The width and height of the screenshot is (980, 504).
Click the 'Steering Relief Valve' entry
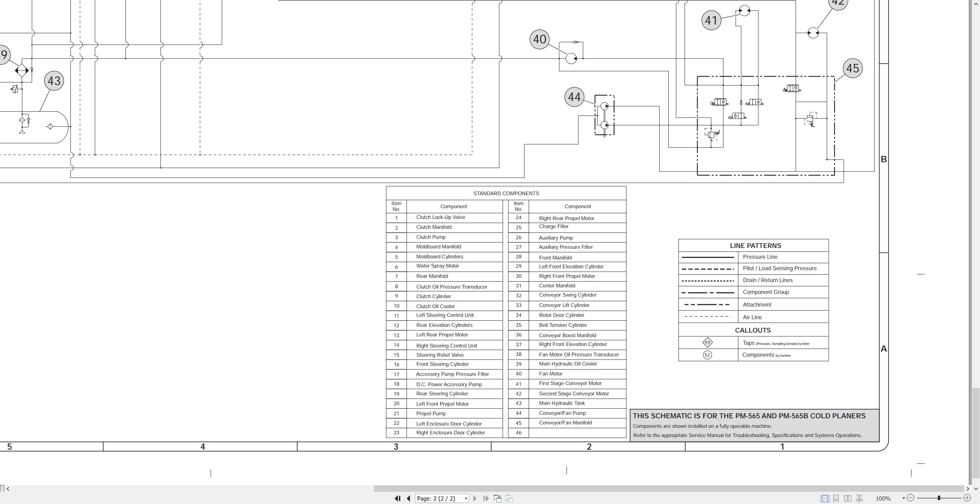coord(440,355)
